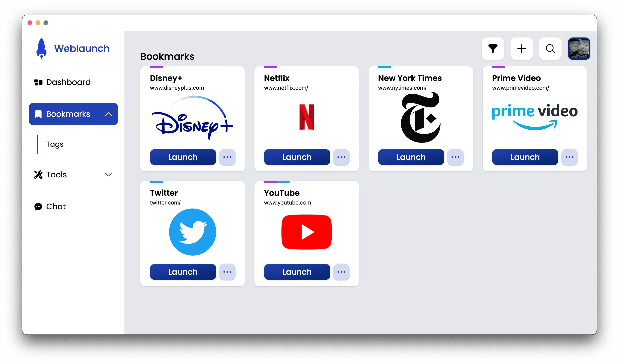The width and height of the screenshot is (619, 364).
Task: Click the plus add bookmark icon
Action: (x=521, y=49)
